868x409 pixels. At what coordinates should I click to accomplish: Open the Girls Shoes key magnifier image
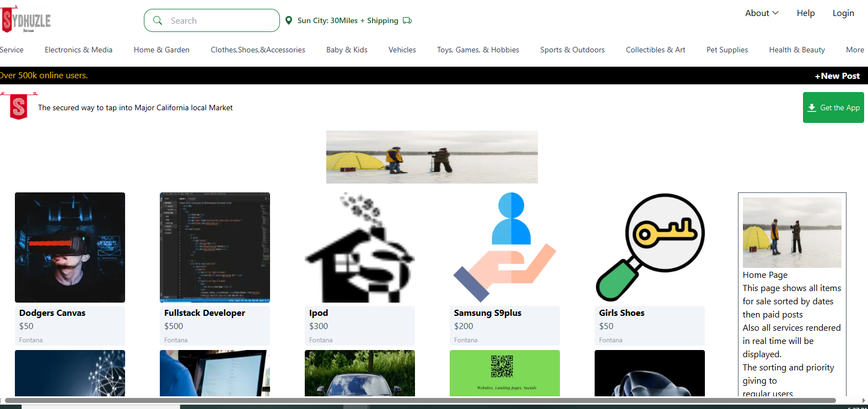pyautogui.click(x=650, y=247)
